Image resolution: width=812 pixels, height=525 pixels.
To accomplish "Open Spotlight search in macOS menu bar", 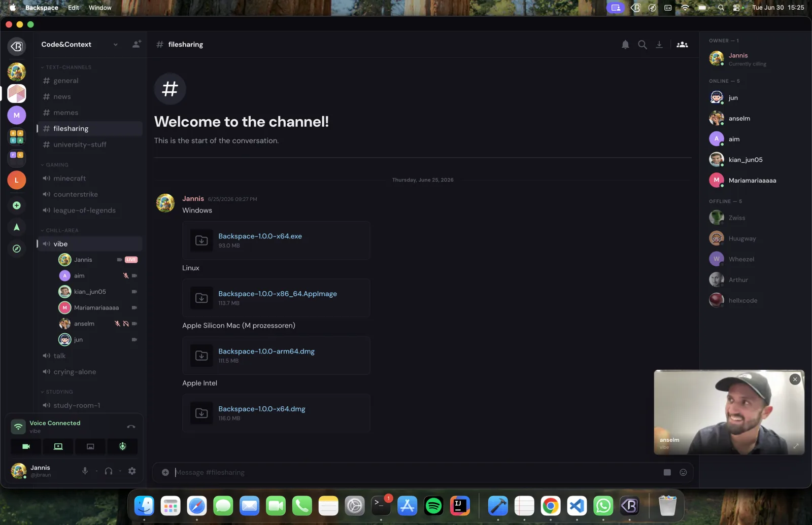I will pos(721,8).
